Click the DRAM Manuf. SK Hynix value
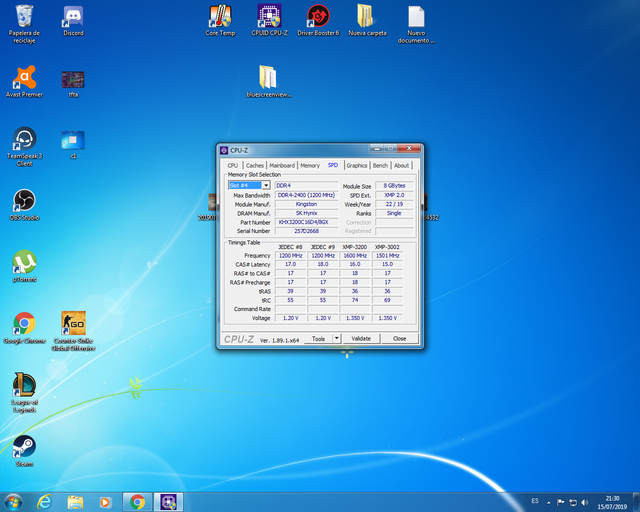Screen dimensions: 640x512 tap(307, 213)
